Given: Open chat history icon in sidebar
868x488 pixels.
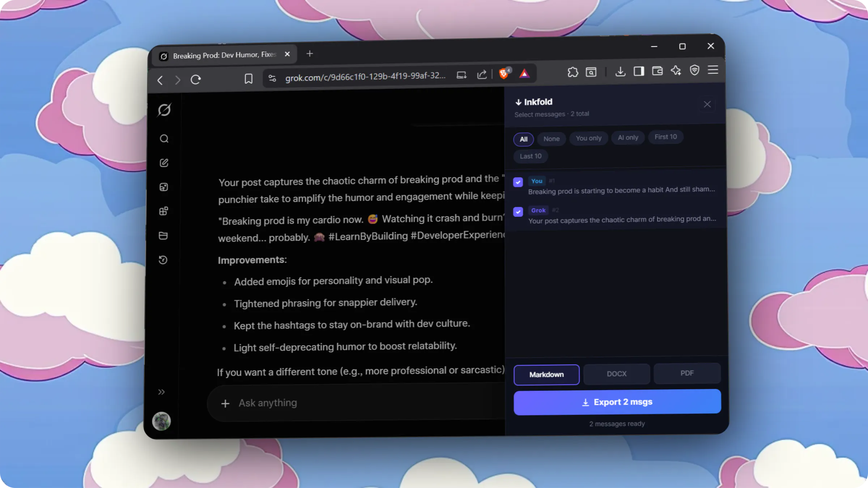Looking at the screenshot, I should tap(163, 260).
